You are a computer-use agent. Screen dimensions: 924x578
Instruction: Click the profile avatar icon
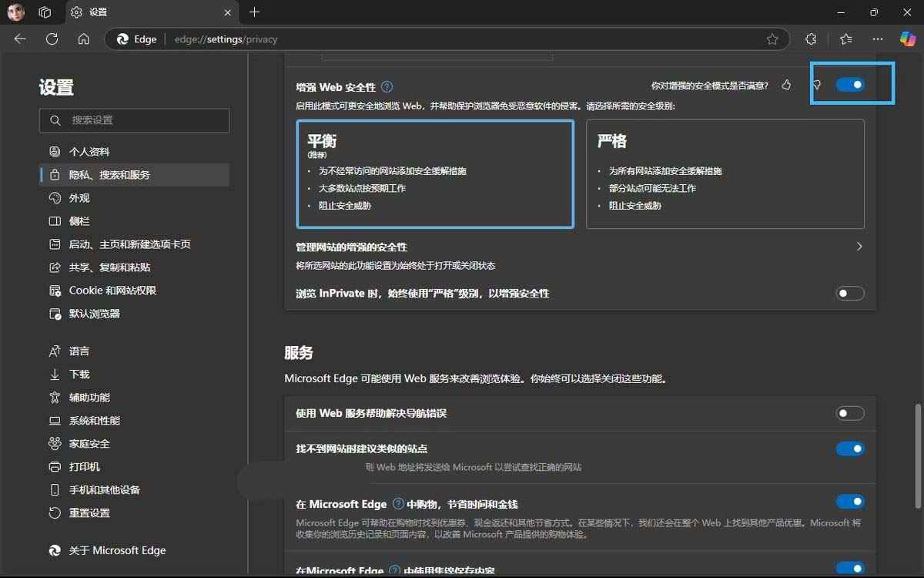coord(16,12)
